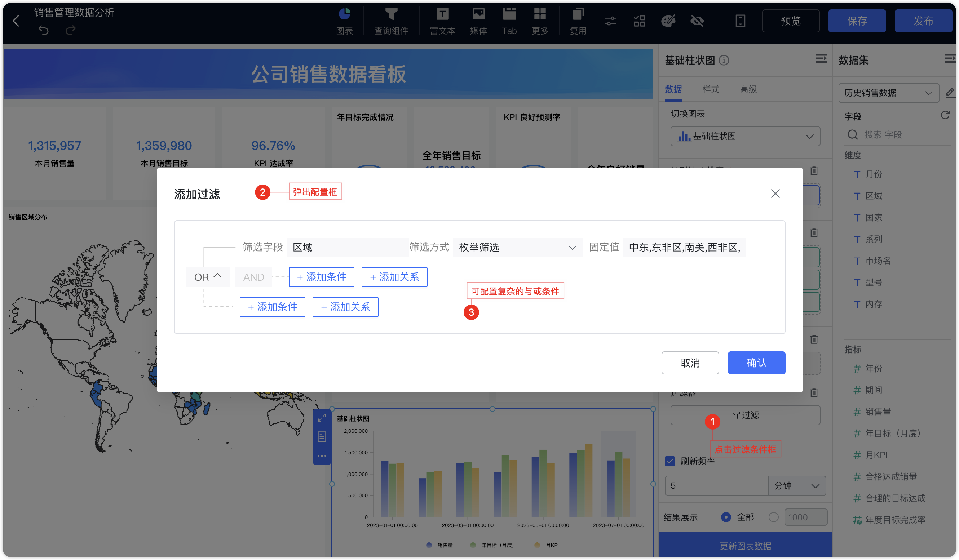Open the 历史销售数据 dataset dropdown
Image resolution: width=959 pixels, height=560 pixels.
(x=889, y=93)
